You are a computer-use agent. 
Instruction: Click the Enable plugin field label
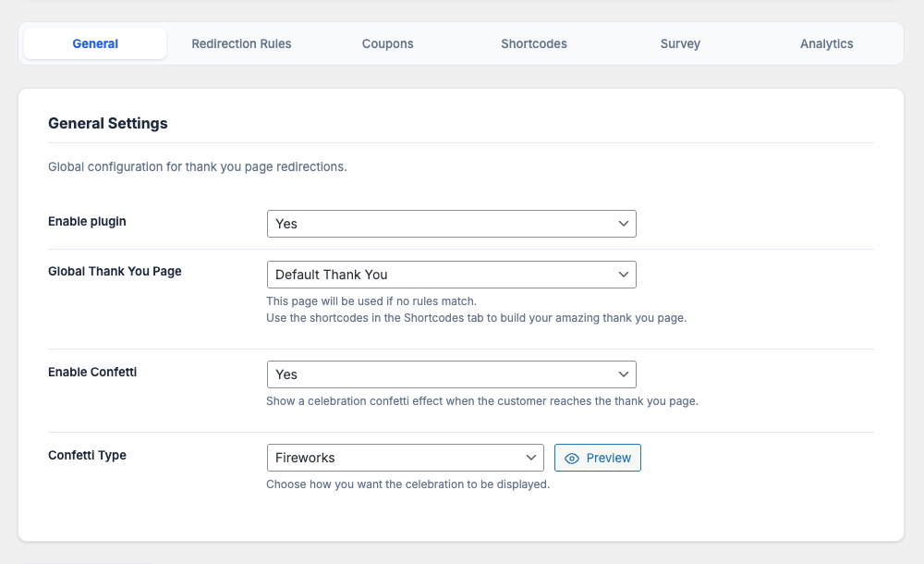click(x=87, y=222)
